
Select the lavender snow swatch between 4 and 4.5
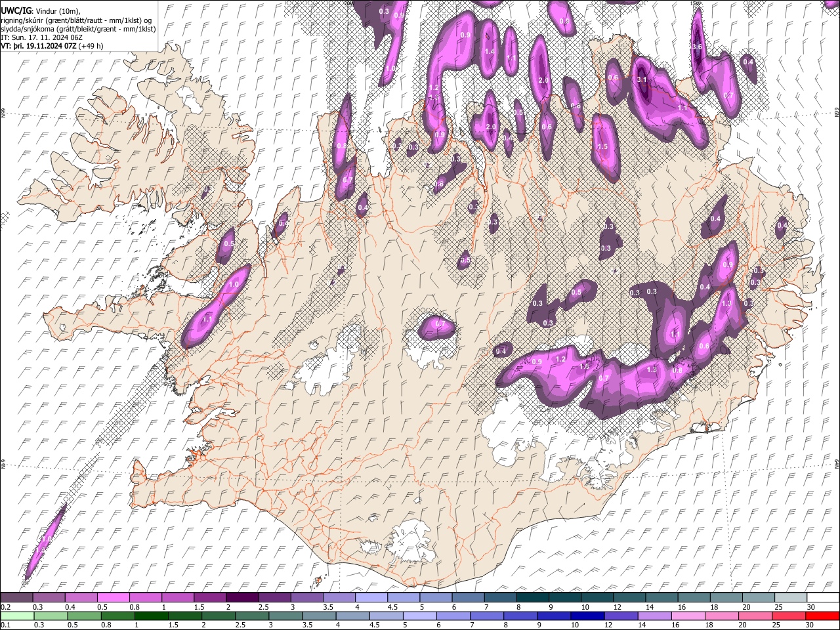370,597
